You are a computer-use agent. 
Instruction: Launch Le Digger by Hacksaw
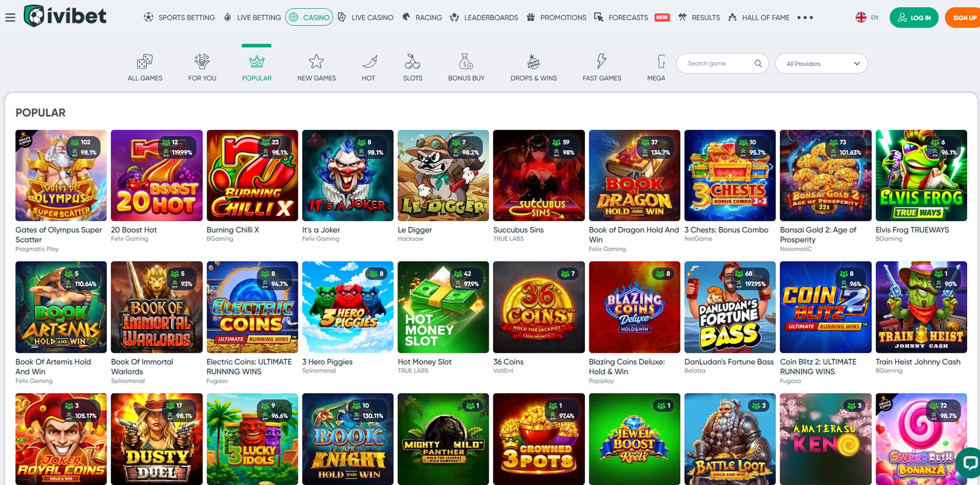(443, 175)
